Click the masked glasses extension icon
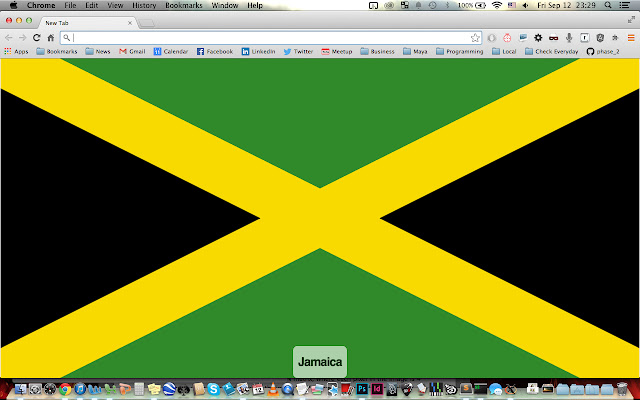 (x=553, y=38)
